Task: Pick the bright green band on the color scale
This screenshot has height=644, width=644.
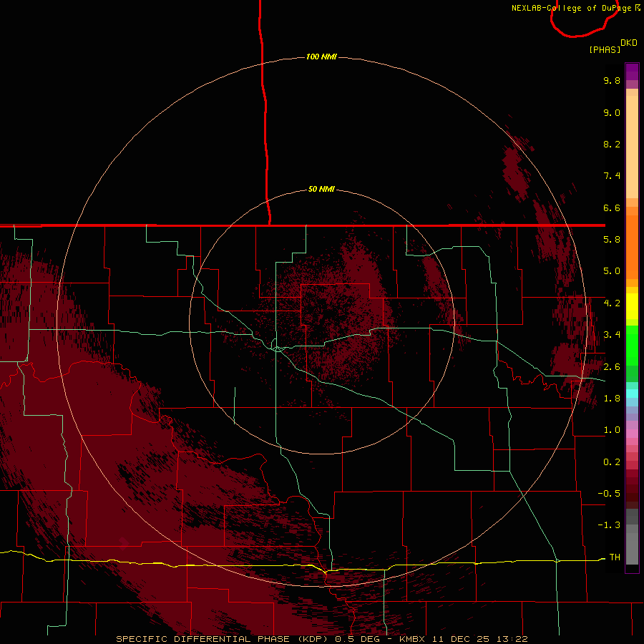Action: [632, 345]
